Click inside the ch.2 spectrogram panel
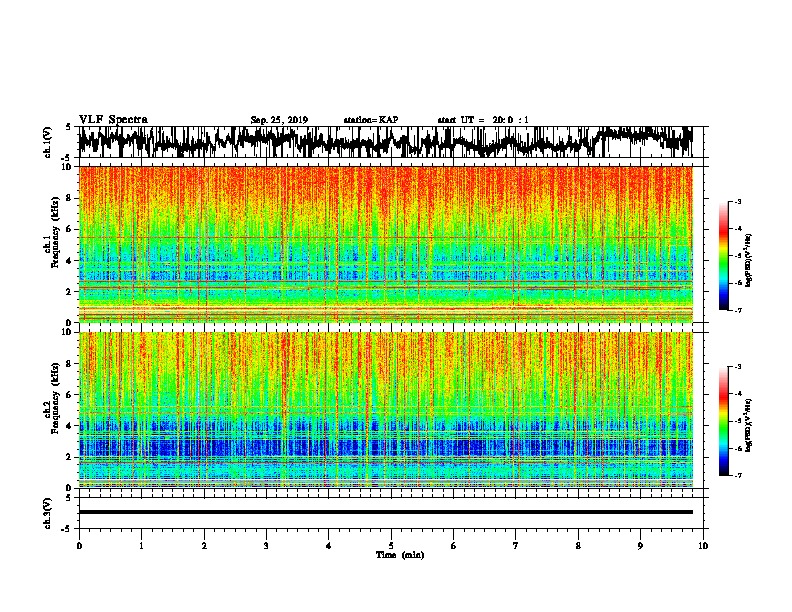 (386, 410)
